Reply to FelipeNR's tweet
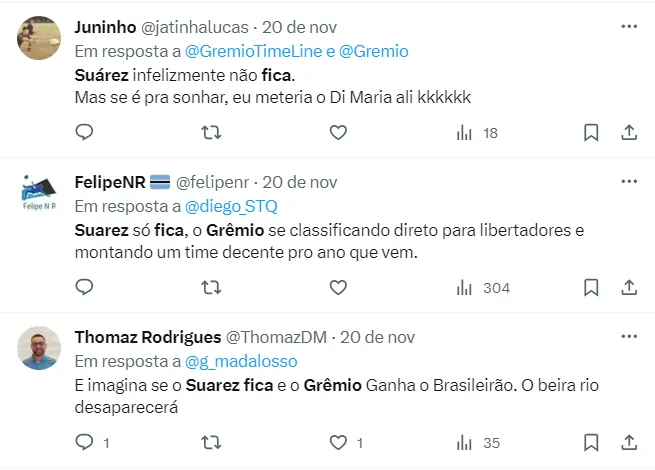This screenshot has width=655, height=470. [x=85, y=287]
